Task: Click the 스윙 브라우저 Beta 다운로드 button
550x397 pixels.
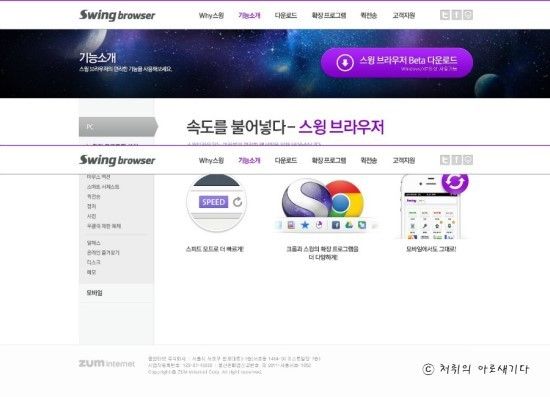Action: pos(397,63)
